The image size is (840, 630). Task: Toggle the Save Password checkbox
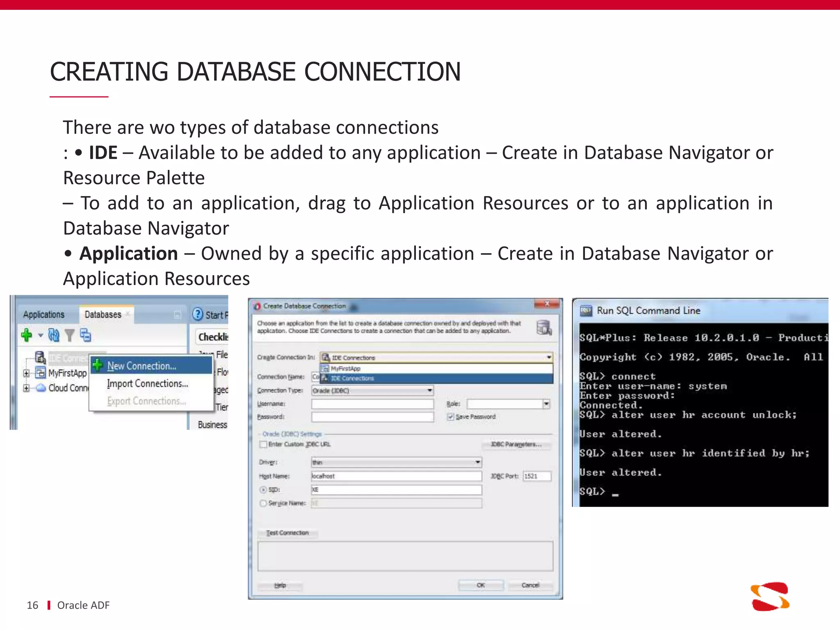[x=451, y=417]
